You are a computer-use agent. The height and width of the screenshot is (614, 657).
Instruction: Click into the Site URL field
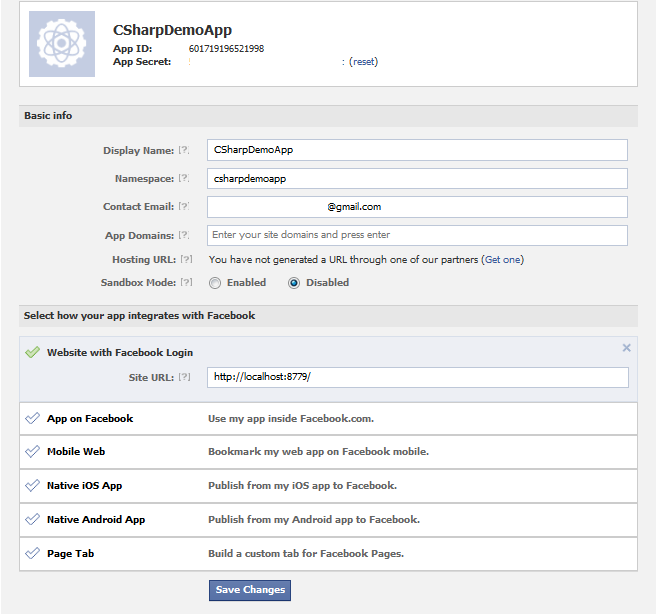[418, 377]
